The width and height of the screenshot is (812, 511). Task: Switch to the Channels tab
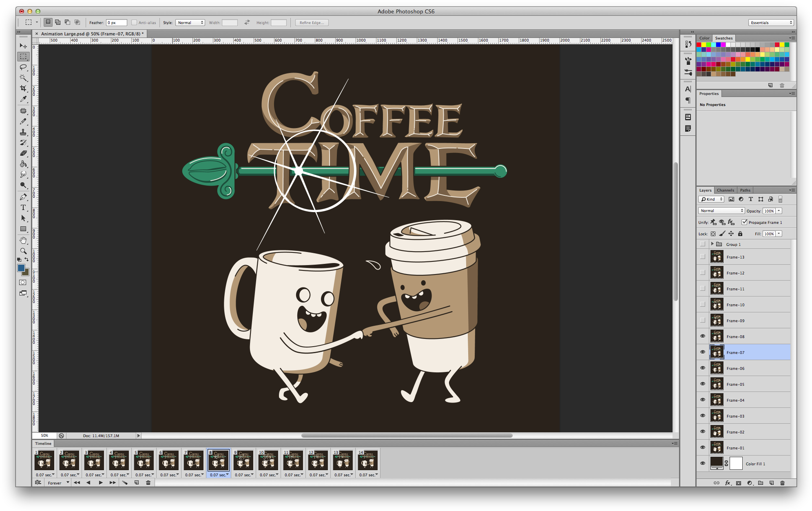725,190
